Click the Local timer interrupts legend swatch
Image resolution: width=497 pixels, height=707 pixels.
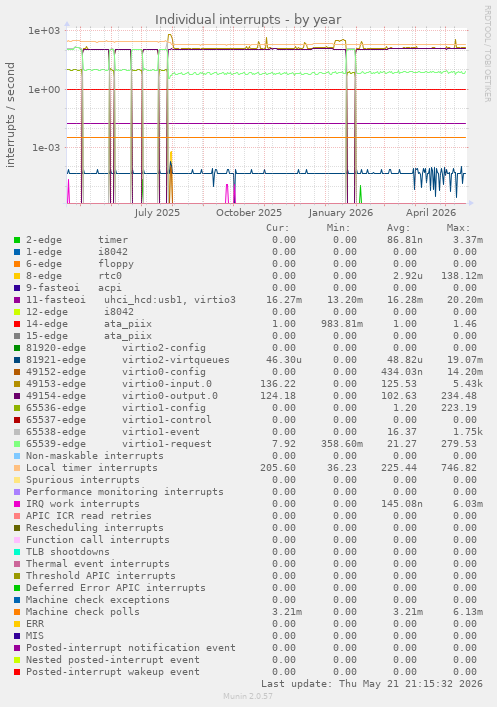[17, 468]
